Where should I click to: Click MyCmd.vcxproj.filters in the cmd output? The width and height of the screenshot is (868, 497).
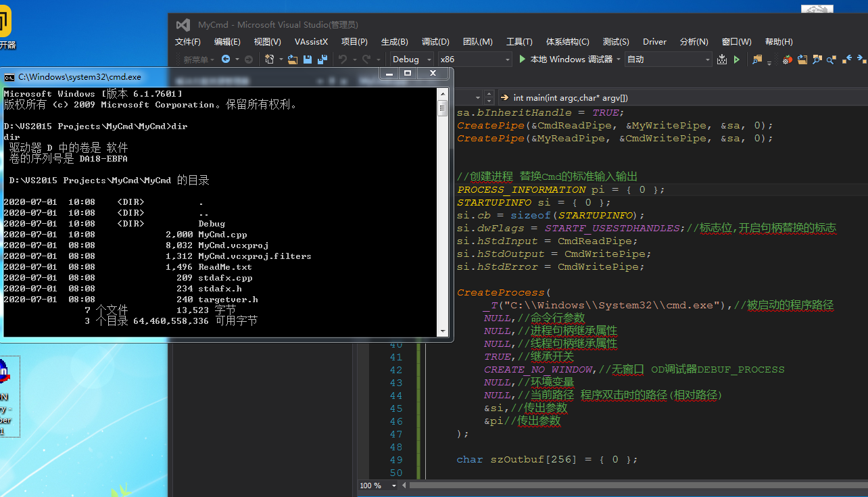(255, 256)
